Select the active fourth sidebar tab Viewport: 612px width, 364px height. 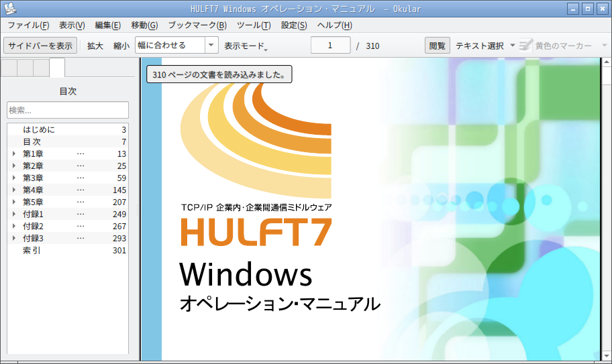coord(57,68)
